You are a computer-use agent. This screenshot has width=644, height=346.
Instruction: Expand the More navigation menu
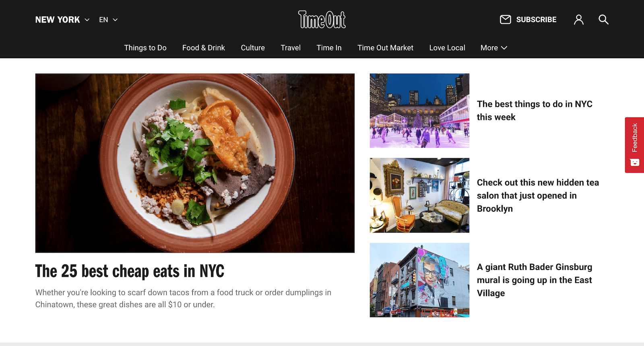pyautogui.click(x=494, y=47)
